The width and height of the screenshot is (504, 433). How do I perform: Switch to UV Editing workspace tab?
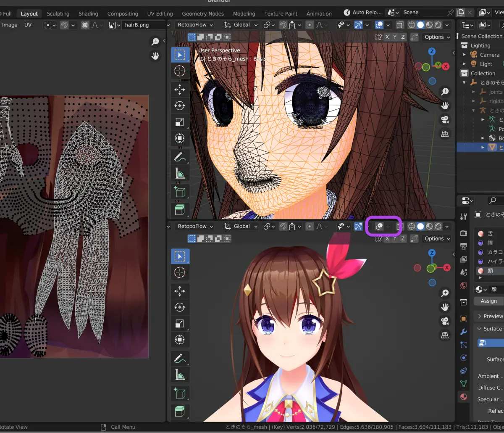coord(160,13)
